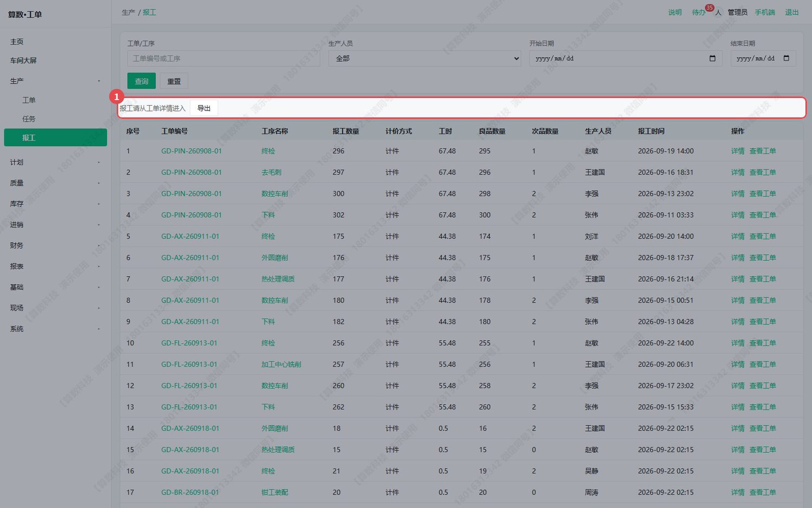The width and height of the screenshot is (812, 508).
Task: Expand the 系统 sidebar menu
Action: coord(55,329)
